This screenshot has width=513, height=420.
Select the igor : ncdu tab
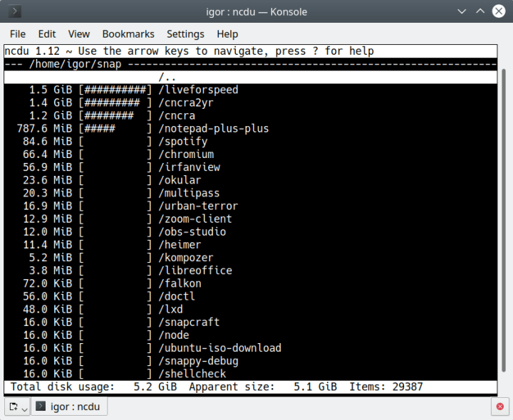click(x=69, y=406)
